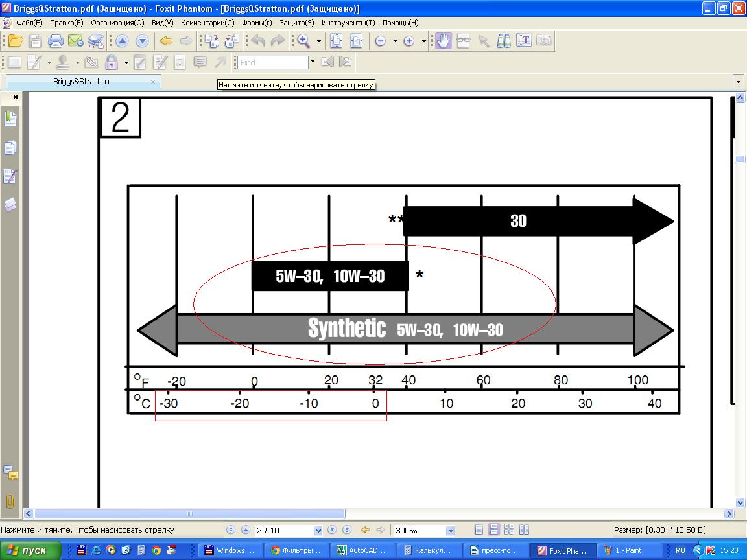Click the zoom-in magnifier tool
Image resolution: width=747 pixels, height=560 pixels.
click(x=303, y=41)
